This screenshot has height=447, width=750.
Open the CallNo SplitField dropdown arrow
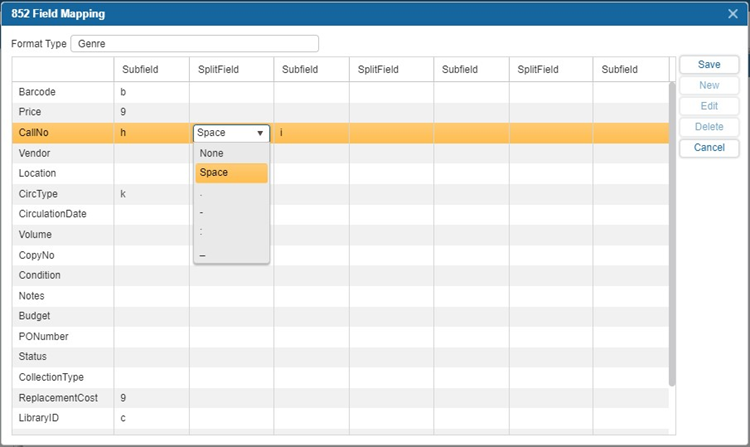point(260,133)
